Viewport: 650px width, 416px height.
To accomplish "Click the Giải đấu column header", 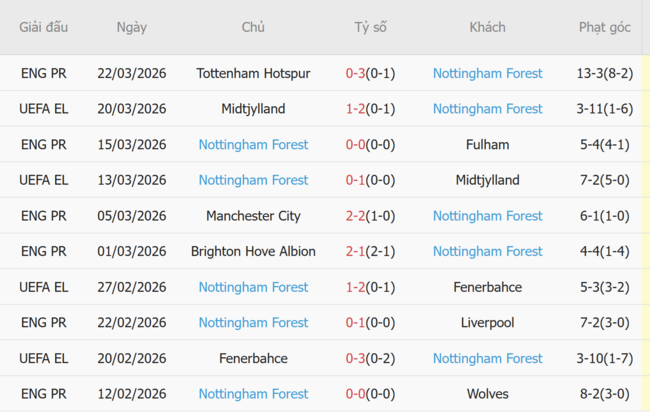I will tap(44, 27).
